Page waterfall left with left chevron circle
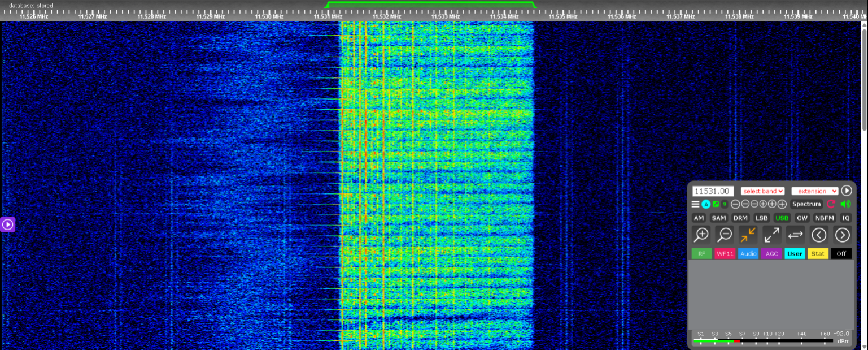The image size is (868, 350). (x=819, y=235)
